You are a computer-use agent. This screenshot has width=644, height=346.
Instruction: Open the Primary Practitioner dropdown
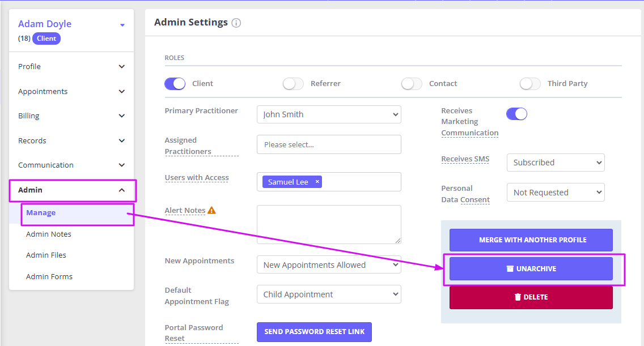coord(329,114)
